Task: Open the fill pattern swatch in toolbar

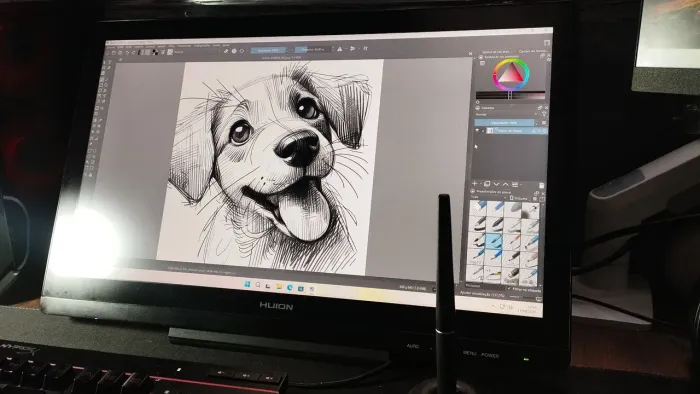Action: 147,53
